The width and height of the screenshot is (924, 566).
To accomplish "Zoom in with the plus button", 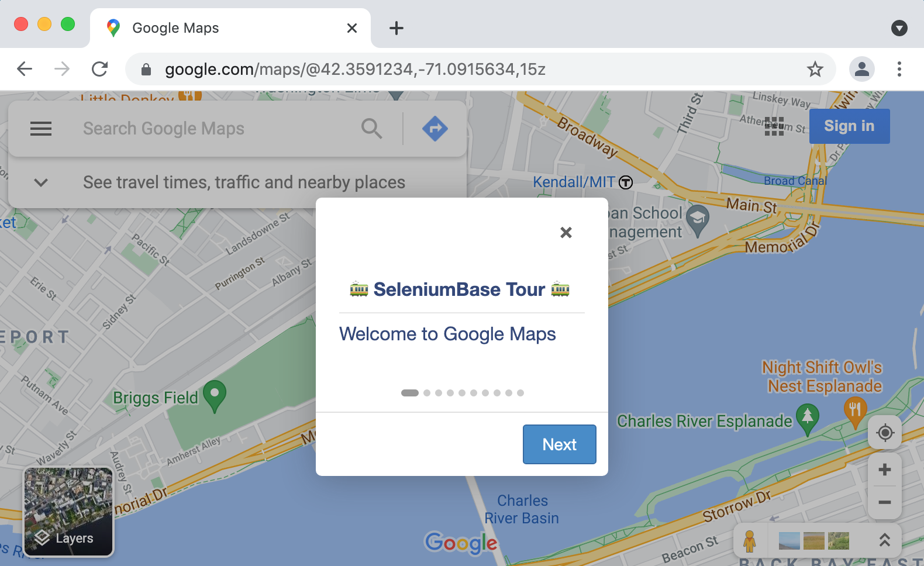I will coord(885,470).
